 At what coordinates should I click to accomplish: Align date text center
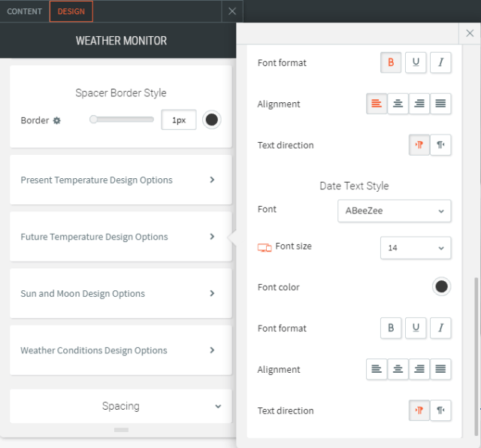coord(398,369)
